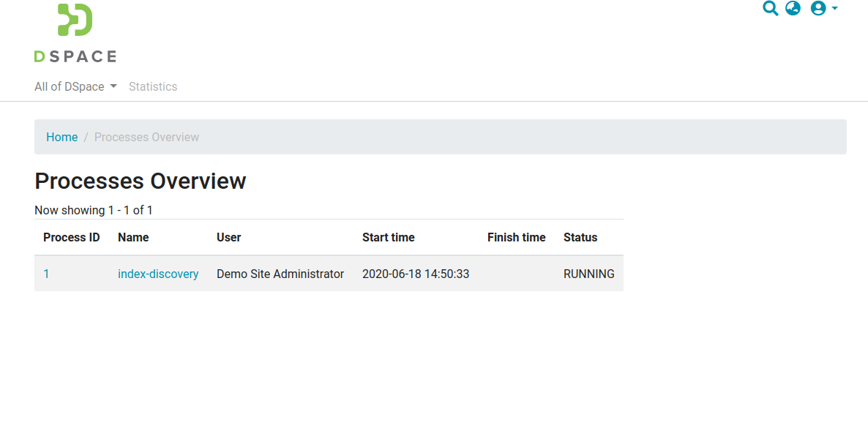
Task: Open the search magnifier icon
Action: pos(770,8)
